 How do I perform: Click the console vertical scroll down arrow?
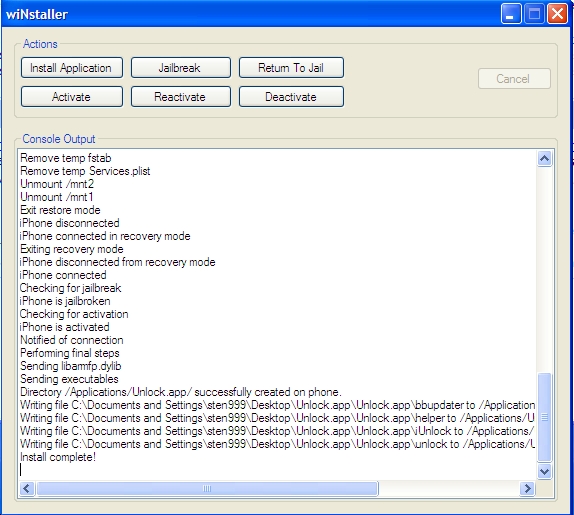[544, 471]
